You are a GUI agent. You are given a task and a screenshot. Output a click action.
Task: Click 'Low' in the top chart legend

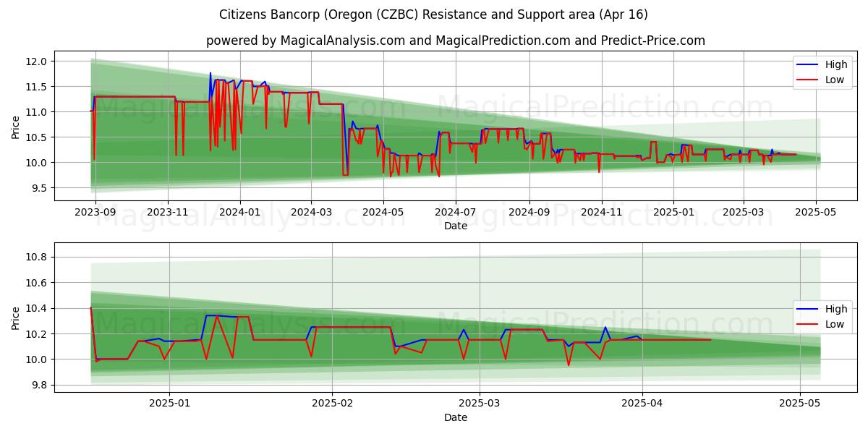tap(835, 80)
